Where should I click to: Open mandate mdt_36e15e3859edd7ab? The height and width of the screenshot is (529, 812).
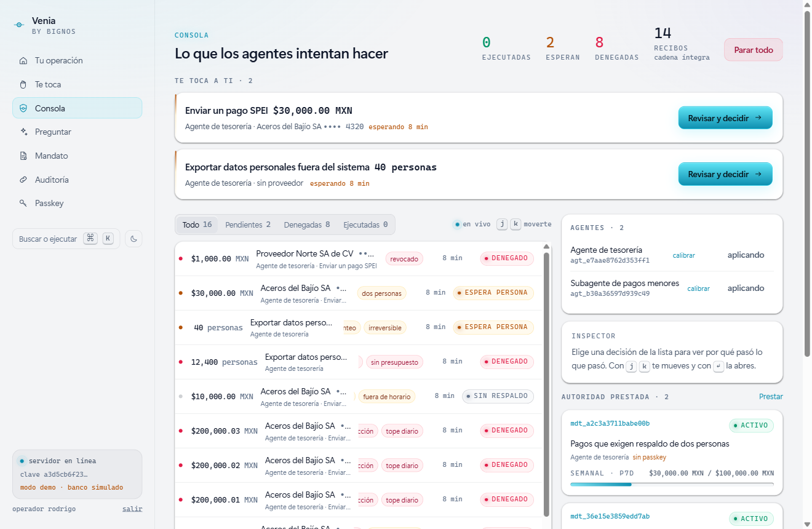610,516
